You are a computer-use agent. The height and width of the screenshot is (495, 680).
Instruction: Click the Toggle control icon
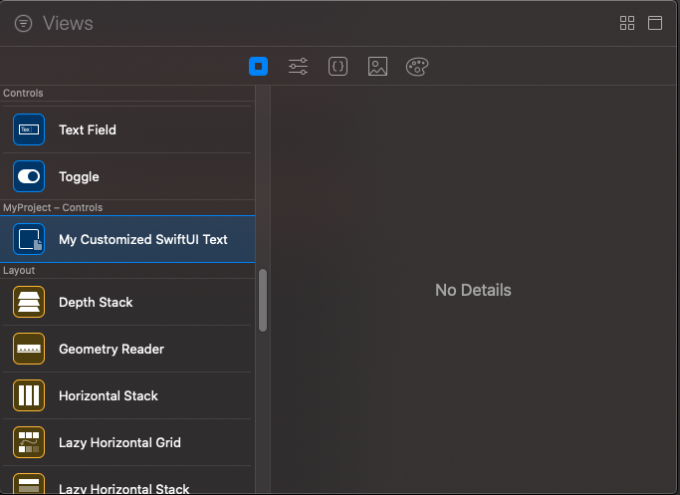point(29,177)
